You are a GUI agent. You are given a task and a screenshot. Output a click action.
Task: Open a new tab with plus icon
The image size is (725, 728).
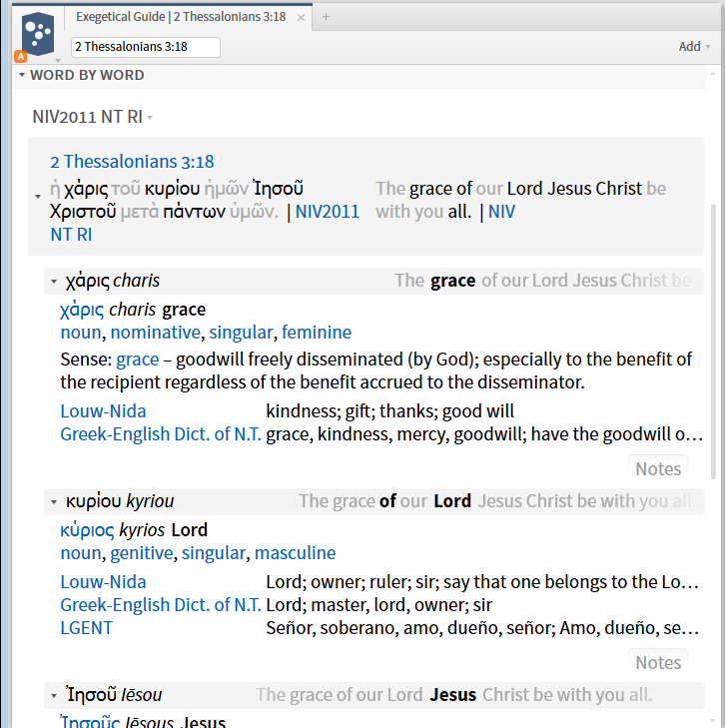[x=326, y=16]
